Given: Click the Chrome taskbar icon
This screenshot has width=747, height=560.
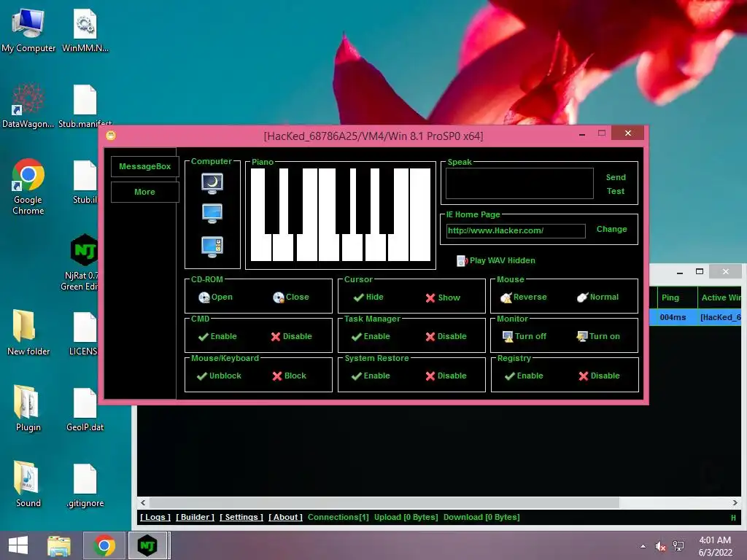Looking at the screenshot, I should (x=104, y=545).
